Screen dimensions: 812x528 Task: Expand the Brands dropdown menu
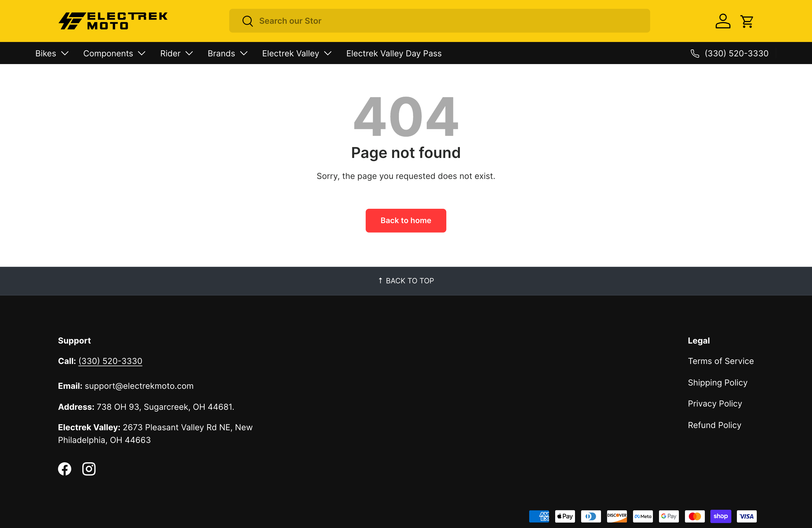click(227, 54)
